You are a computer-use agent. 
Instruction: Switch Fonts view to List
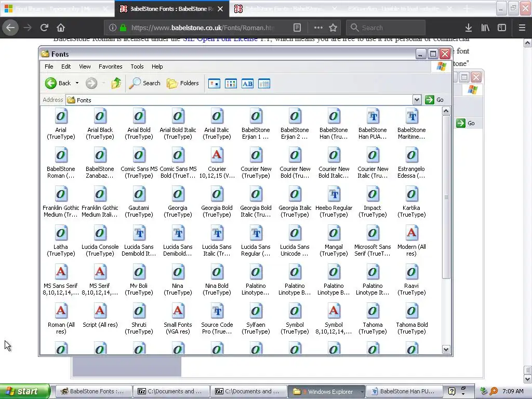231,84
